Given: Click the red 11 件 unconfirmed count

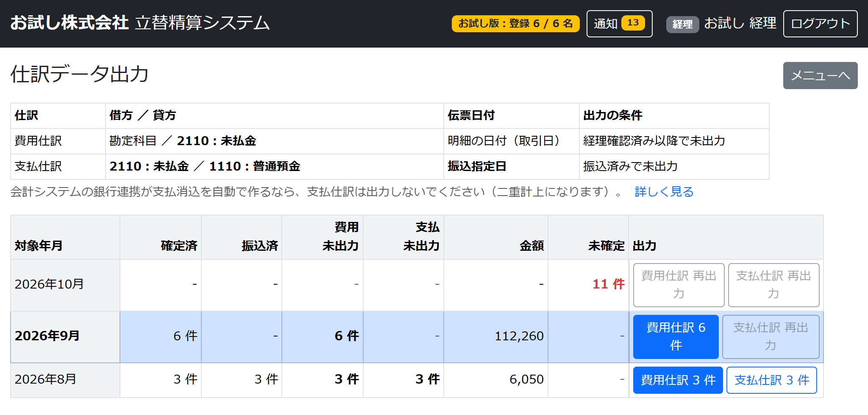Looking at the screenshot, I should [x=608, y=284].
